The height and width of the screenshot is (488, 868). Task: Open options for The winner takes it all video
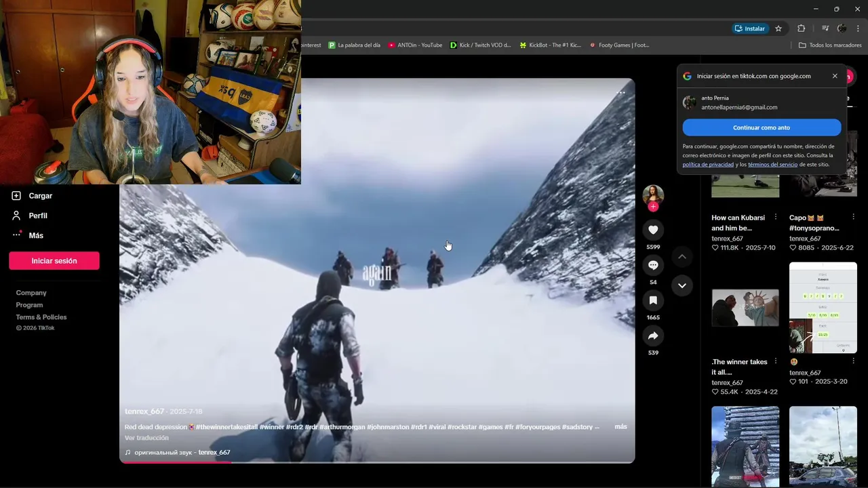(x=776, y=362)
